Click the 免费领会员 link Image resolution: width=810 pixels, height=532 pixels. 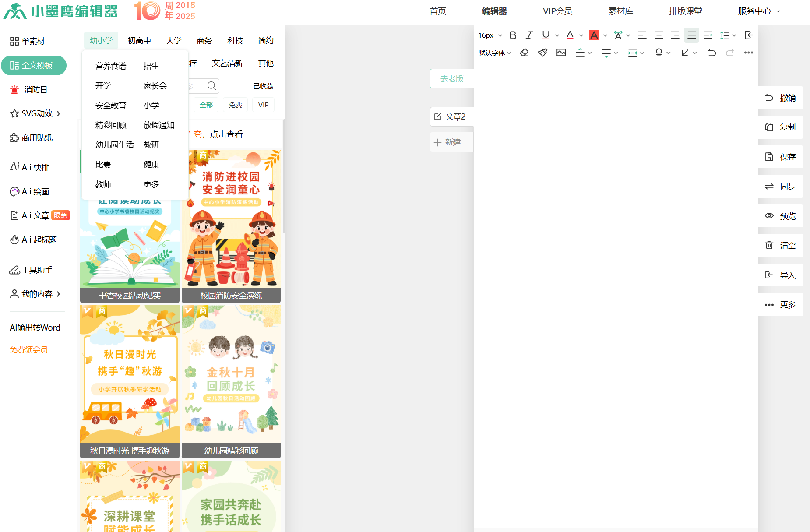click(29, 349)
